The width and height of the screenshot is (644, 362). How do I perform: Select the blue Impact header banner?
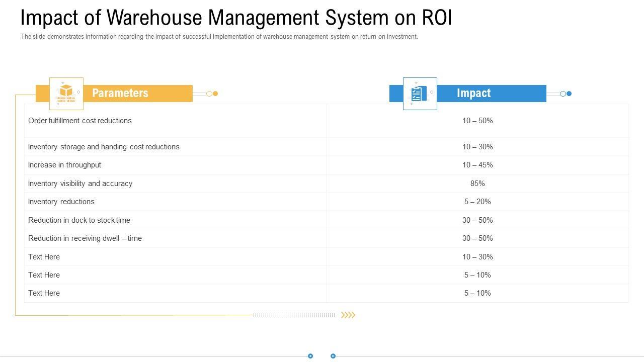coord(491,94)
